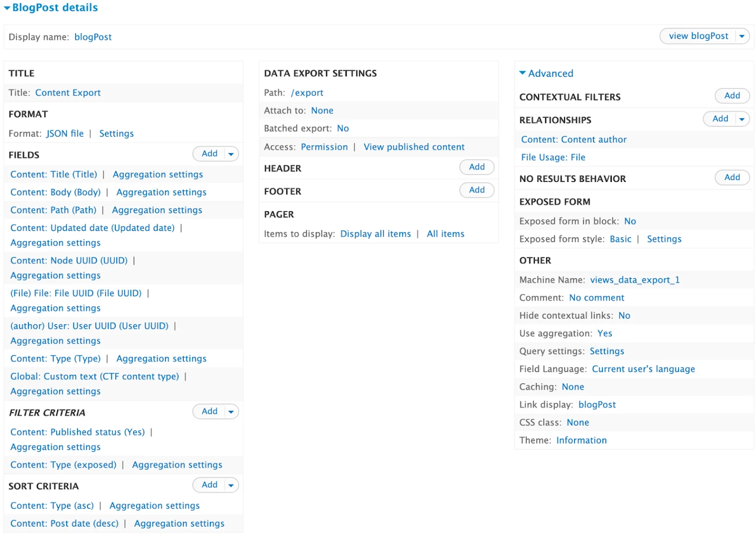Click the view blogPost button
Screen dimensions: 756x537
(698, 36)
